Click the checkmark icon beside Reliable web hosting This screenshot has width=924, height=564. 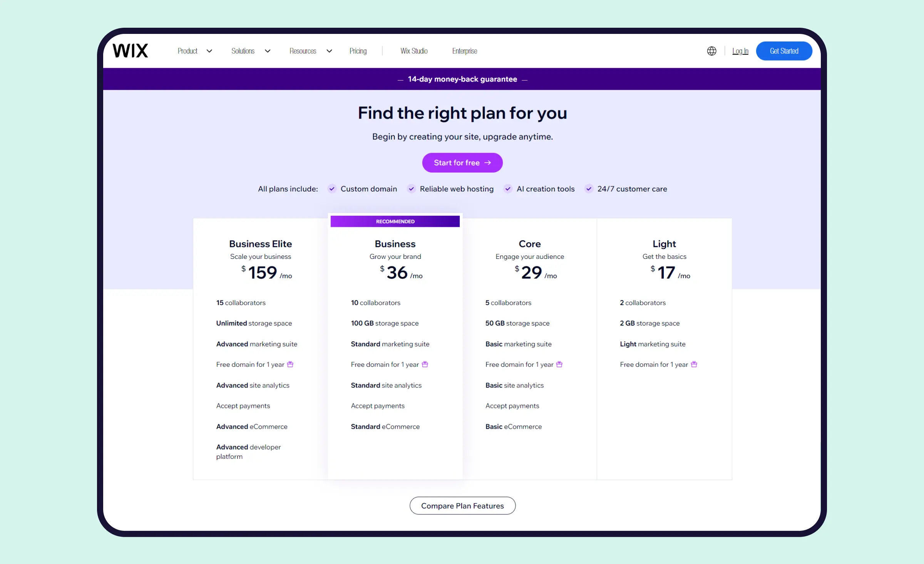[411, 189]
